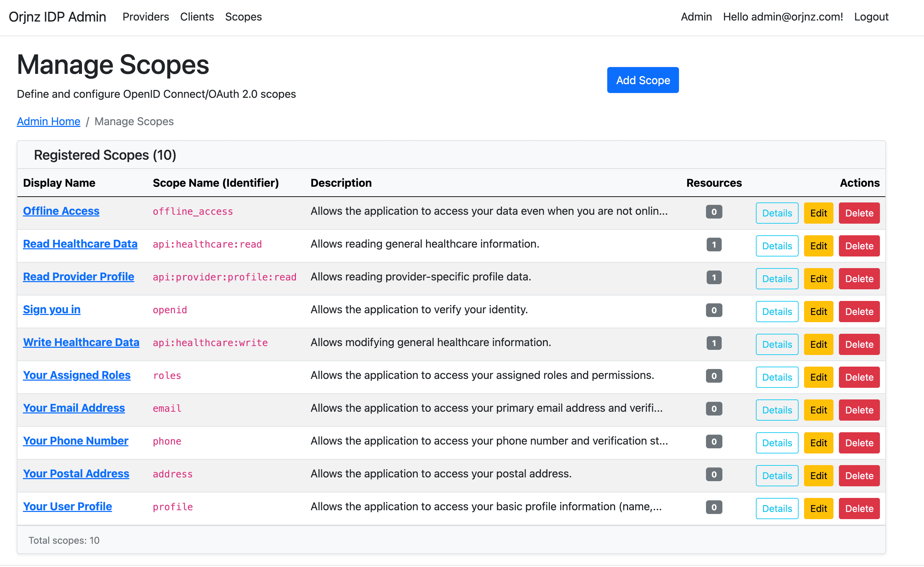Delete the roles scope
The width and height of the screenshot is (924, 567).
tap(859, 377)
